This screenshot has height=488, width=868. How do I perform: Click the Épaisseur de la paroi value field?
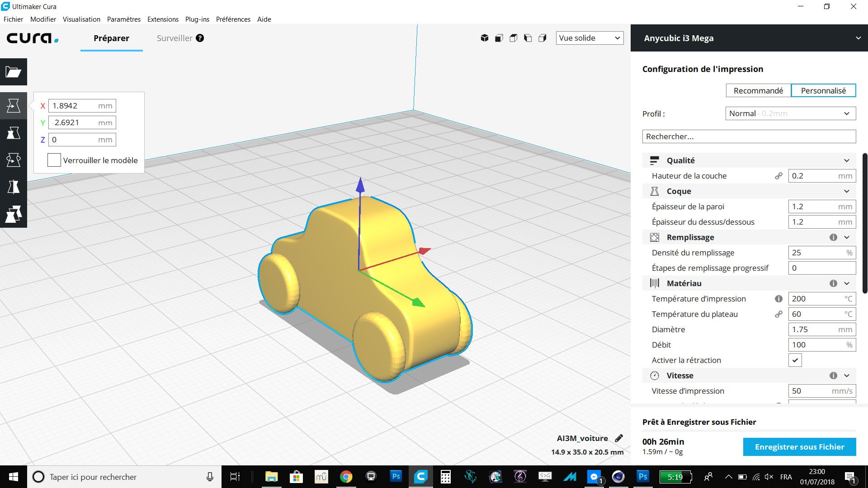(822, 206)
